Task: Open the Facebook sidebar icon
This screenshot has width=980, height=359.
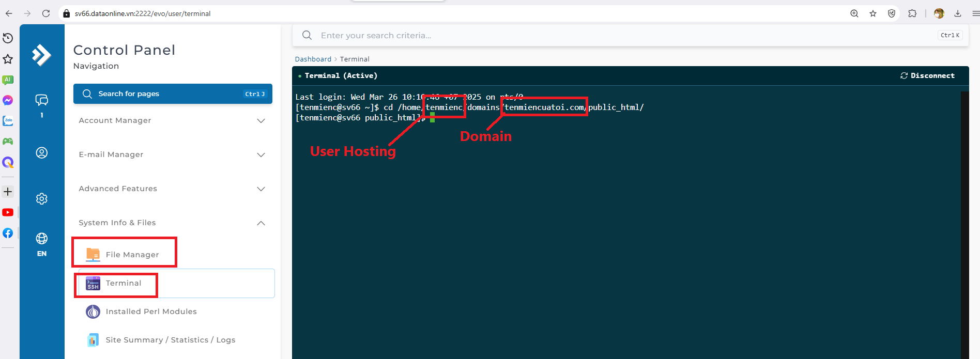Action: pyautogui.click(x=8, y=233)
